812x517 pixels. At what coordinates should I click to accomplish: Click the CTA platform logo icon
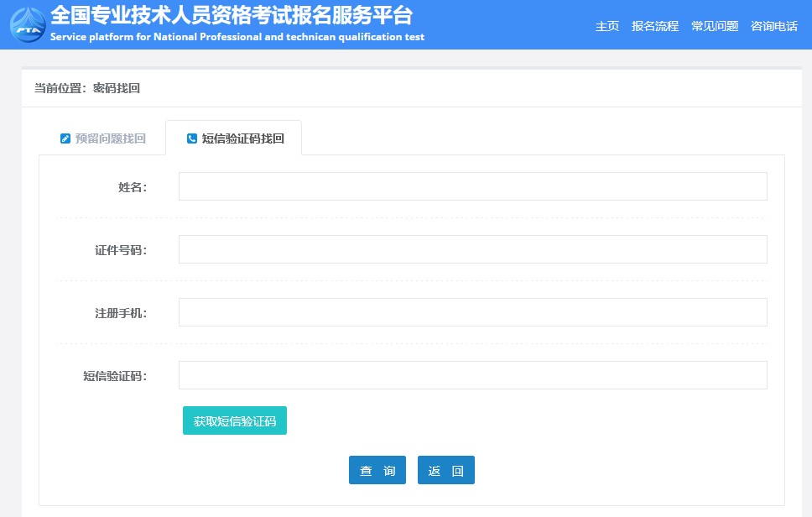(x=27, y=23)
